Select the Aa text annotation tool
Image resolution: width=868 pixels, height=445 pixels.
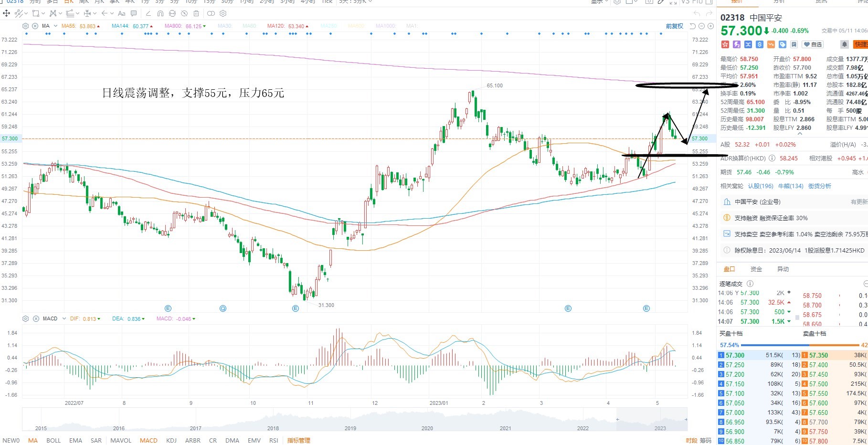pyautogui.click(x=122, y=13)
